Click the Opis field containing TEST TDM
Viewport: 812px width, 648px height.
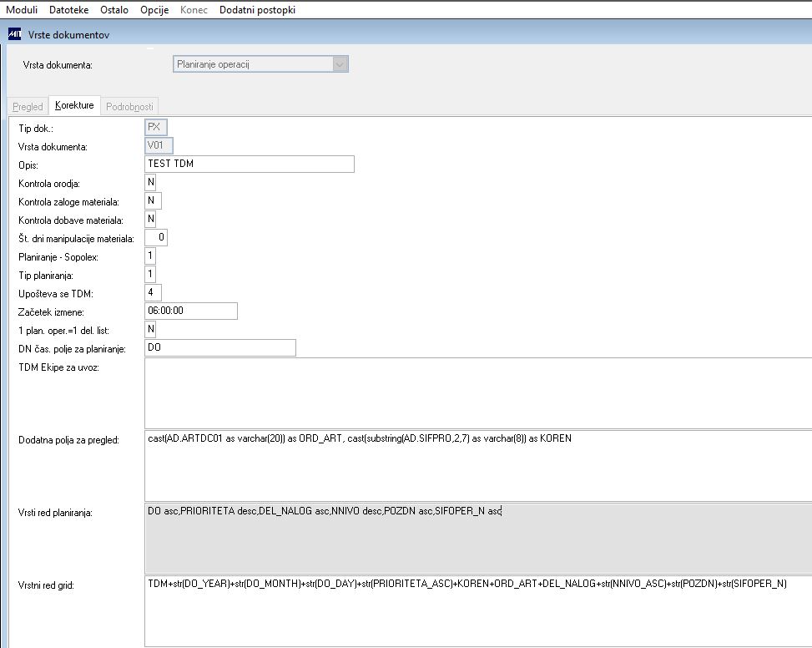[x=250, y=164]
